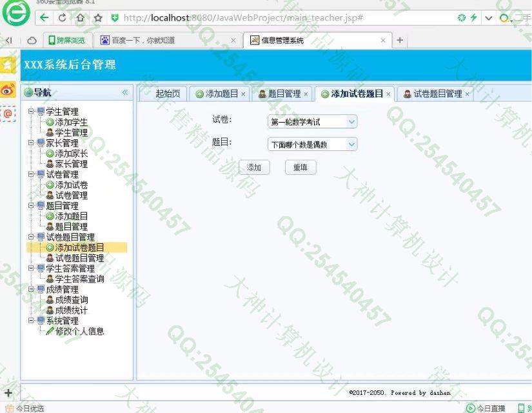Open 今日优选 in the status bar
Image resolution: width=532 pixels, height=413 pixels.
(x=25, y=408)
